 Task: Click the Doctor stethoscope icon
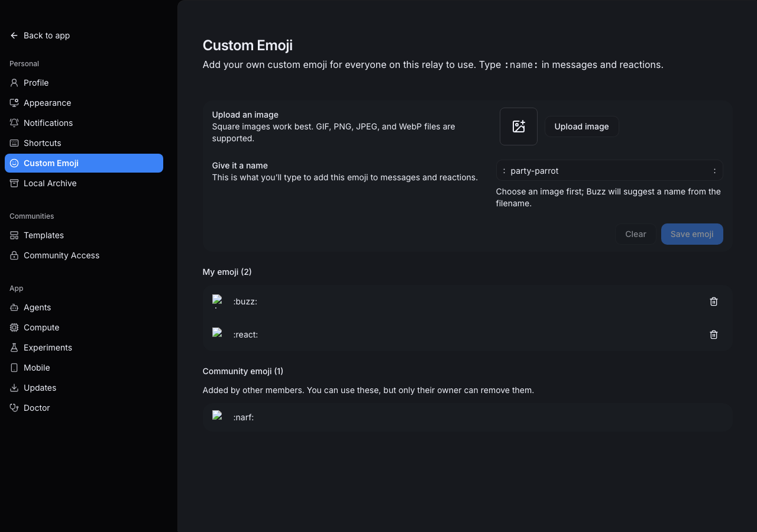(x=14, y=408)
